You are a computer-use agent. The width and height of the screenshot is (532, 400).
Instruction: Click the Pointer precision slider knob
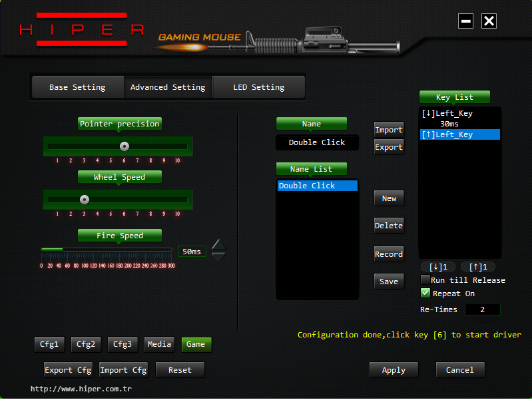125,146
